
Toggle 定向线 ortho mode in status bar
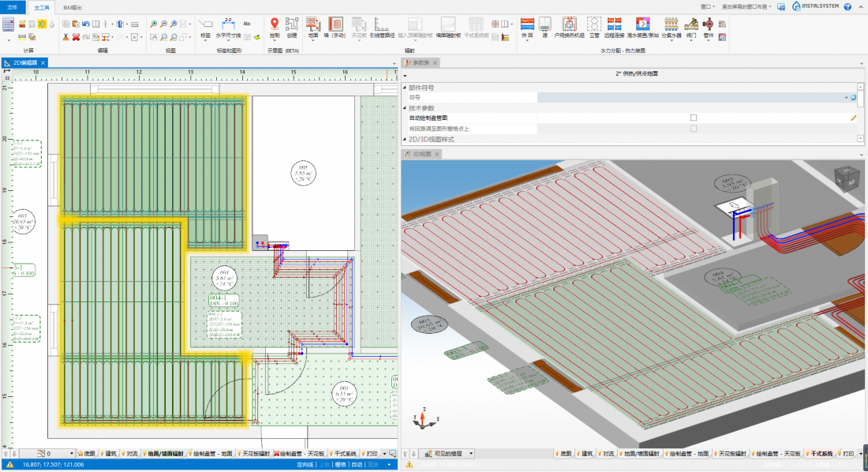coord(305,465)
